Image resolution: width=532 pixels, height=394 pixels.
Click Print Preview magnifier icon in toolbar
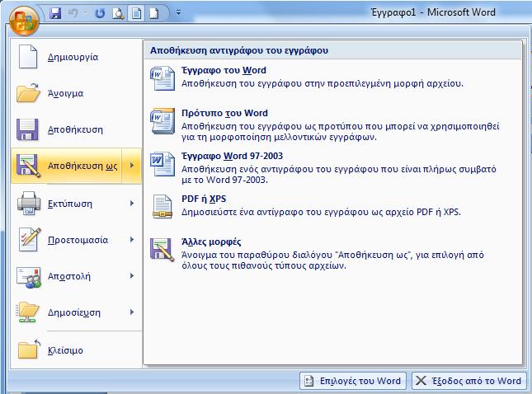(x=118, y=13)
